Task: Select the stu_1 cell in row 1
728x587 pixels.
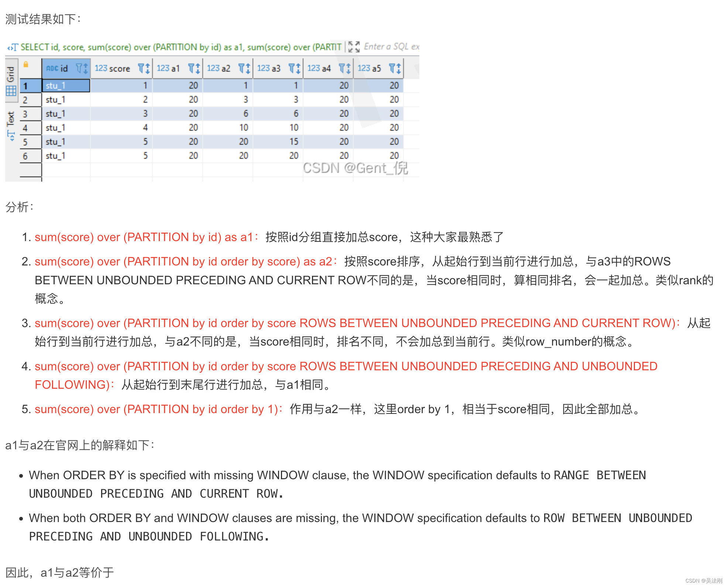Action: [66, 86]
